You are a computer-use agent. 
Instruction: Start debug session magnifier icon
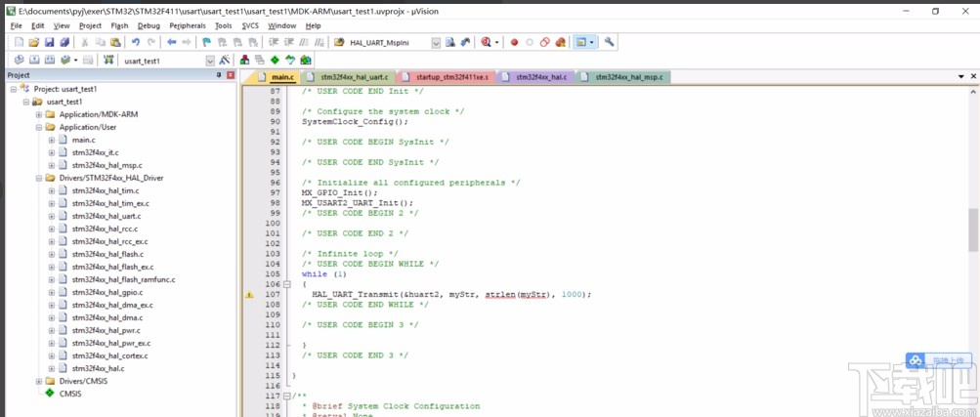tap(486, 42)
